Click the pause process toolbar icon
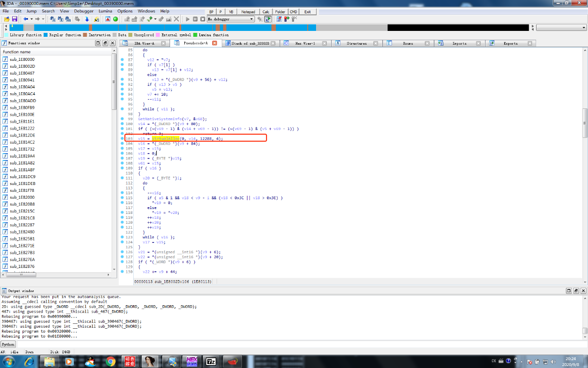 (x=196, y=19)
